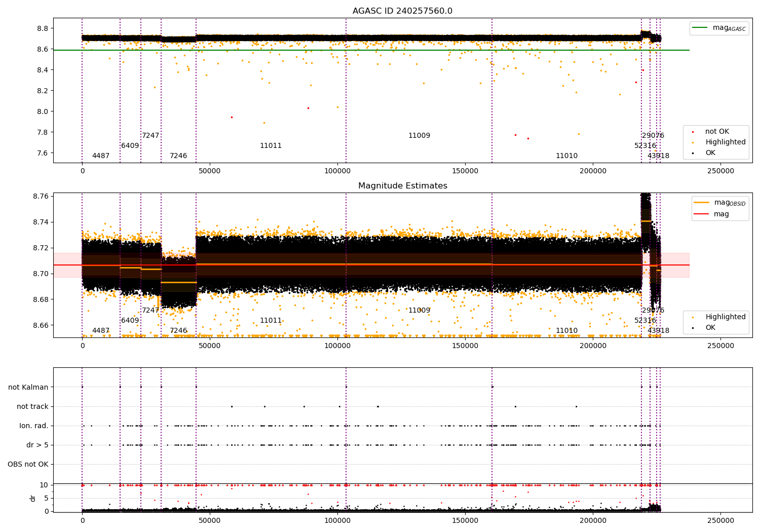Click OBSID label 43918 in the top plot
760x532 pixels.
click(x=658, y=156)
